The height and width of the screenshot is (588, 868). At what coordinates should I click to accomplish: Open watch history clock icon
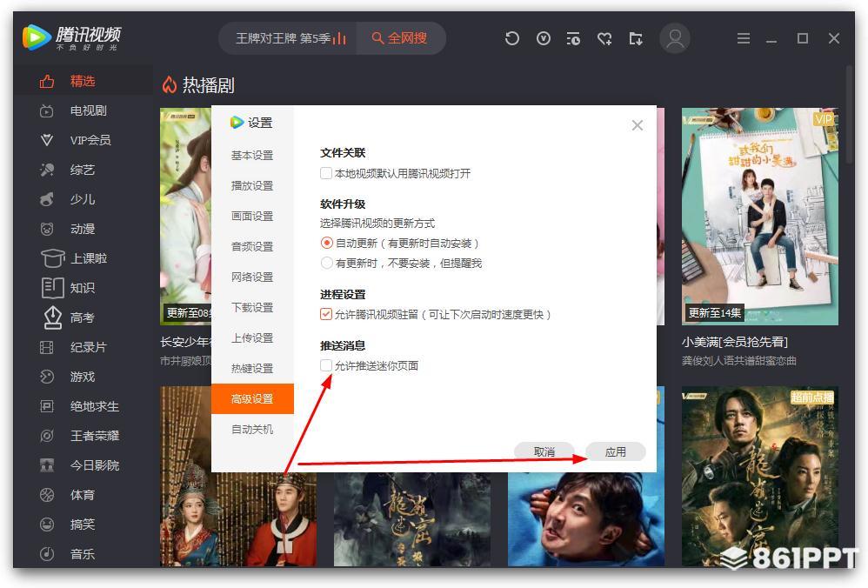512,38
